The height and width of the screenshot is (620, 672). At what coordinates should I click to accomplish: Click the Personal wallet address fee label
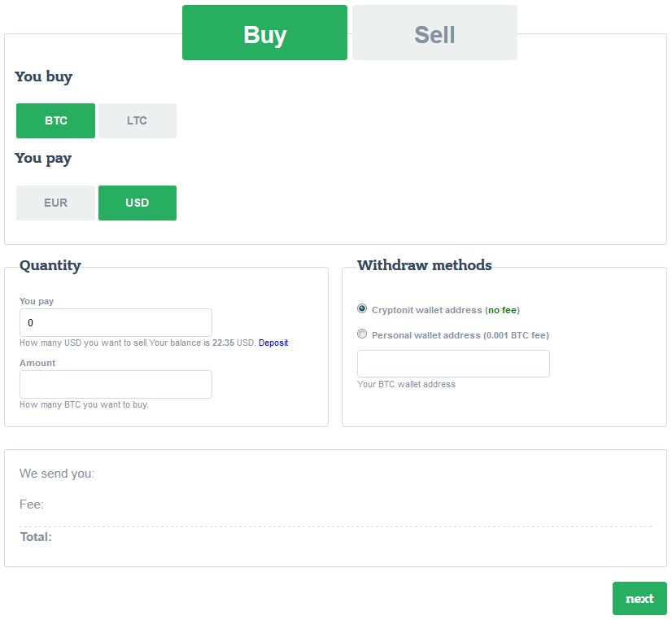pos(460,335)
